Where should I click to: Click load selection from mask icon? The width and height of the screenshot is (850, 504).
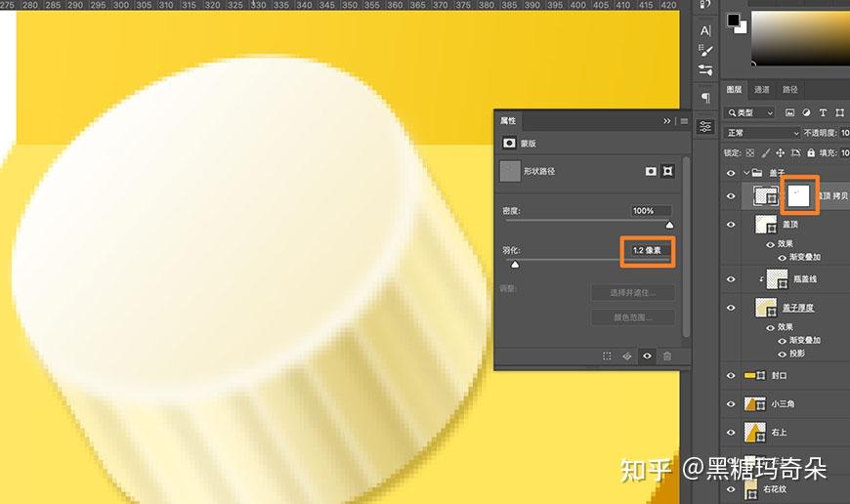pyautogui.click(x=607, y=357)
